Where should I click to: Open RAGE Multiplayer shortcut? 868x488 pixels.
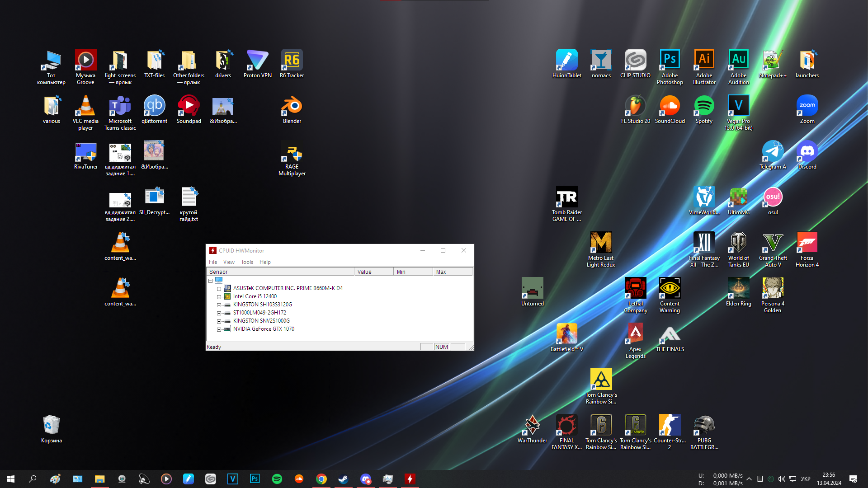pyautogui.click(x=292, y=158)
